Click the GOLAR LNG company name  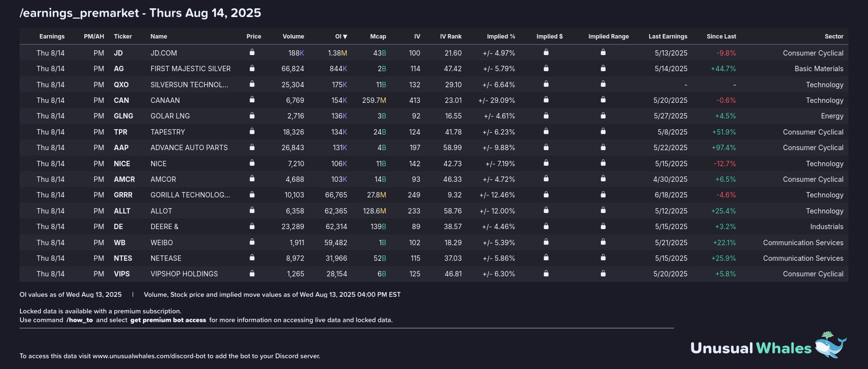click(170, 116)
